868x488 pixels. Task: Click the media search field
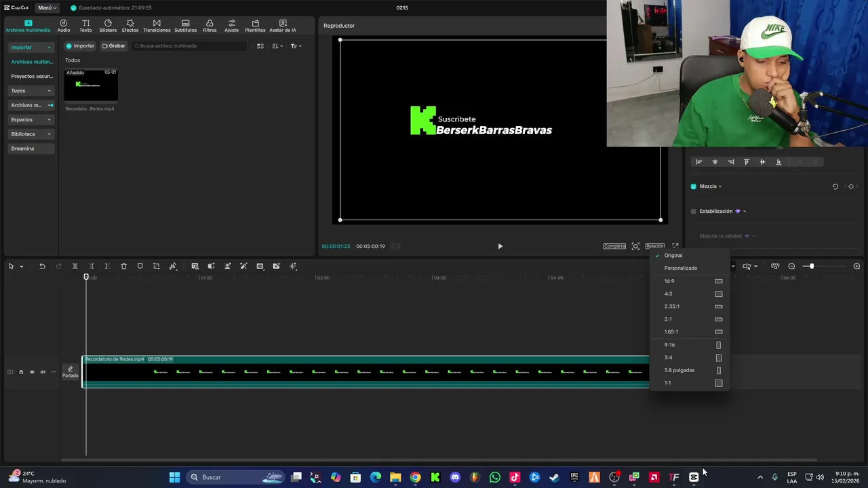pyautogui.click(x=190, y=46)
